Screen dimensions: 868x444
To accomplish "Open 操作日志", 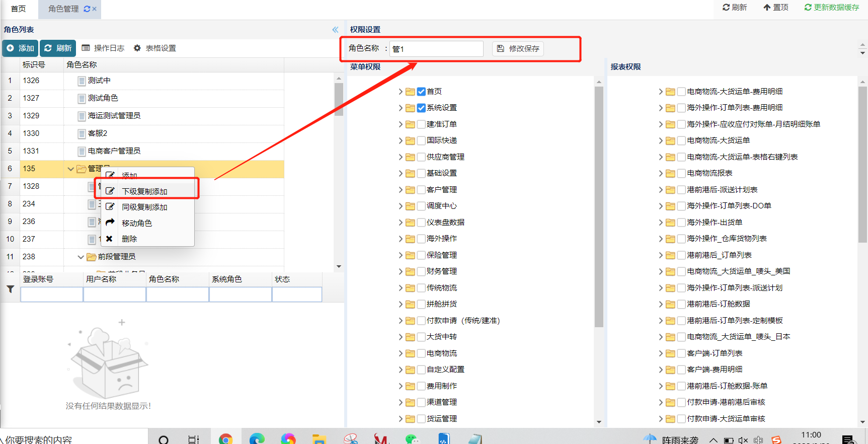I will point(103,48).
